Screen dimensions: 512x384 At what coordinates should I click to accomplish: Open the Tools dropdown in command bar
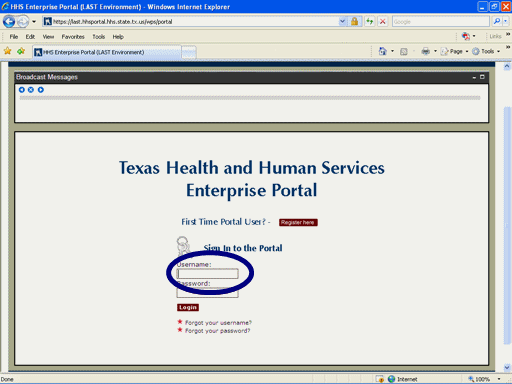(x=486, y=51)
